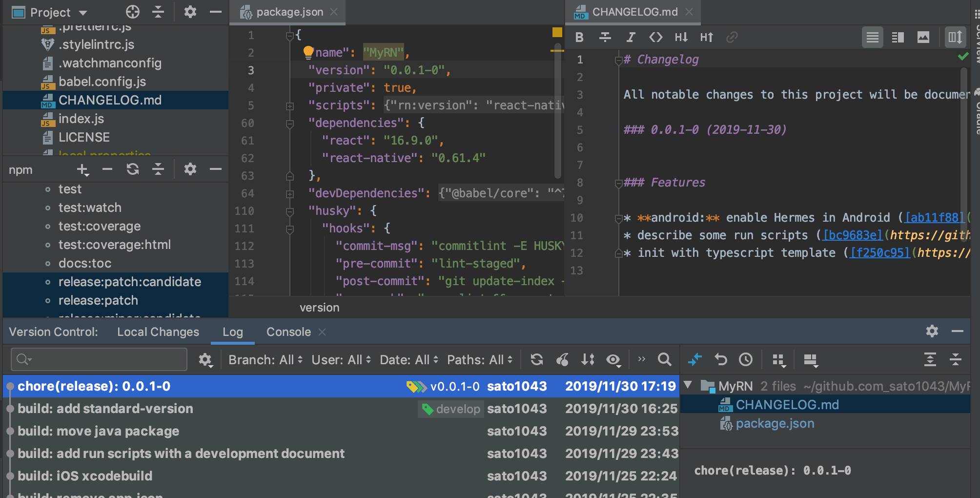This screenshot has height=498, width=980.
Task: Click the cherry-pick icon
Action: (562, 360)
